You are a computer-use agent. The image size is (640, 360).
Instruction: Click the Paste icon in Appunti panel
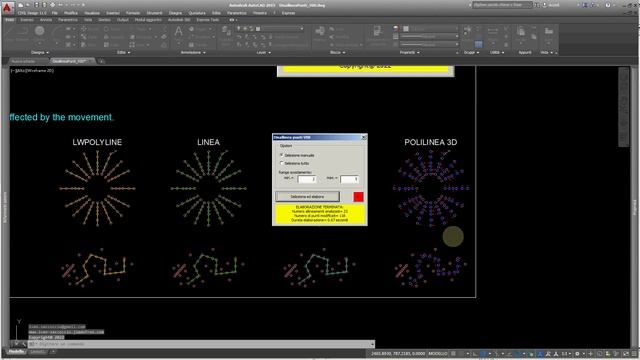point(521,31)
